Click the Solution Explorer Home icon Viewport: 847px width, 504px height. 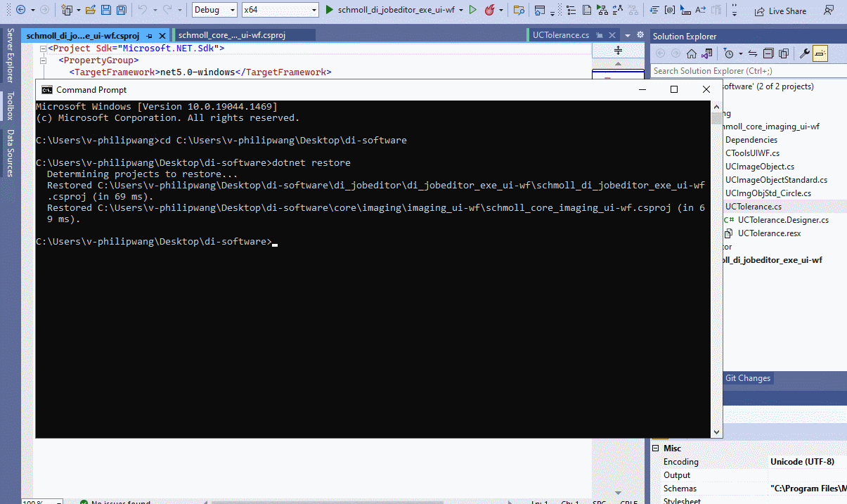(692, 53)
